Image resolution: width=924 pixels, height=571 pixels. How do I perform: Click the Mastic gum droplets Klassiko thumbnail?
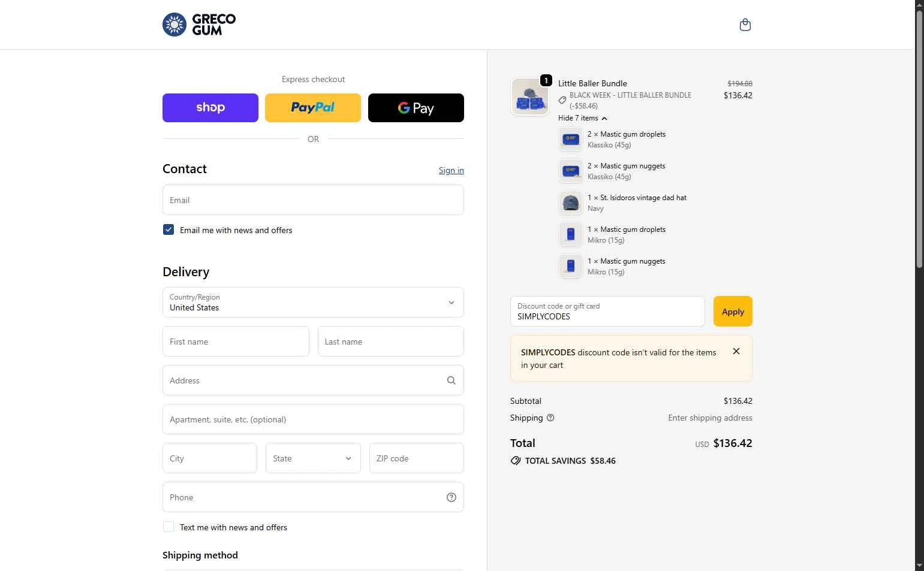(x=571, y=140)
